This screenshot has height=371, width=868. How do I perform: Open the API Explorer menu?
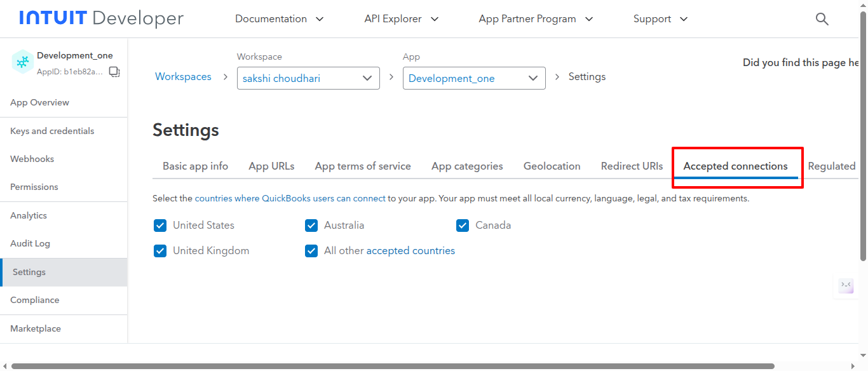tap(401, 19)
